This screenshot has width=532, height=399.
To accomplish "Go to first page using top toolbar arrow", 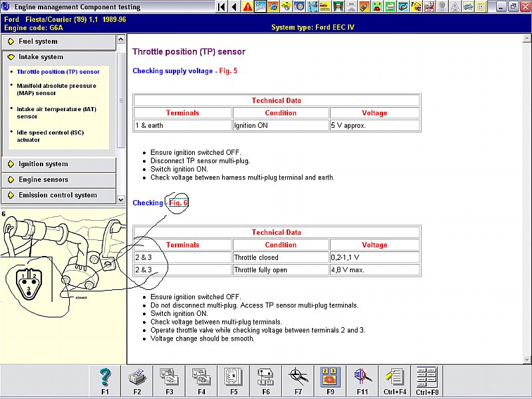I will tap(221, 7).
